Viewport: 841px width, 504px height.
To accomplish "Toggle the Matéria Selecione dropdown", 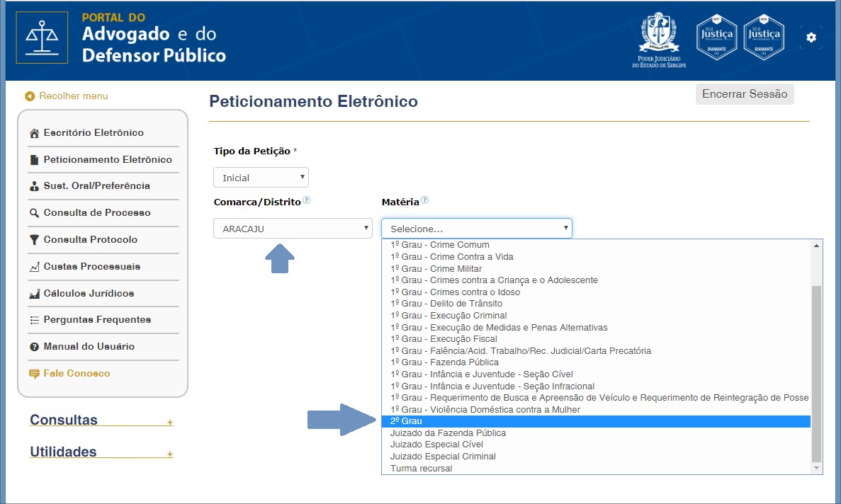I will 476,229.
